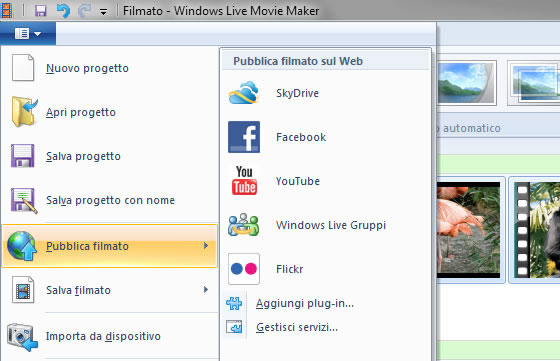The width and height of the screenshot is (560, 361).
Task: Open Gestisci servizi... option
Action: (x=326, y=327)
